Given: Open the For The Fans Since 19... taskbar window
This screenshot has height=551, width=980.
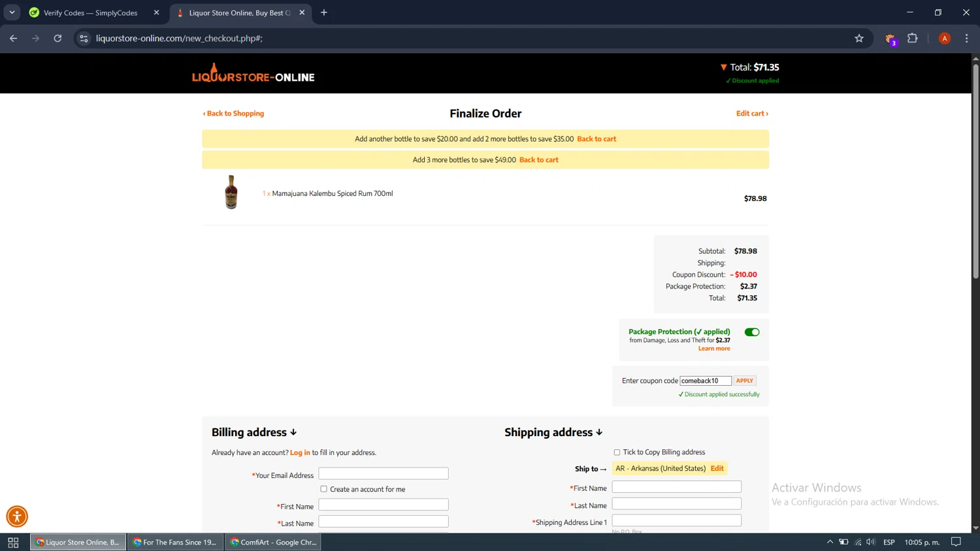Looking at the screenshot, I should [x=175, y=543].
